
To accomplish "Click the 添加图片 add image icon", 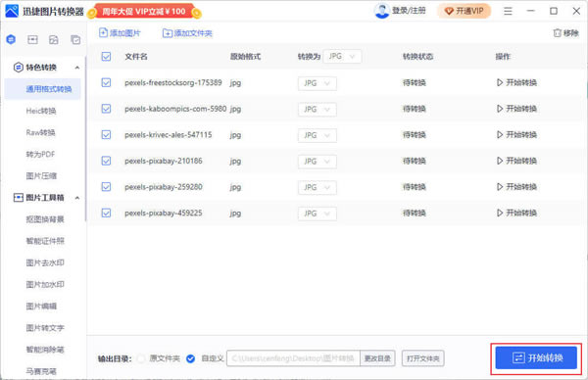I will coord(103,33).
